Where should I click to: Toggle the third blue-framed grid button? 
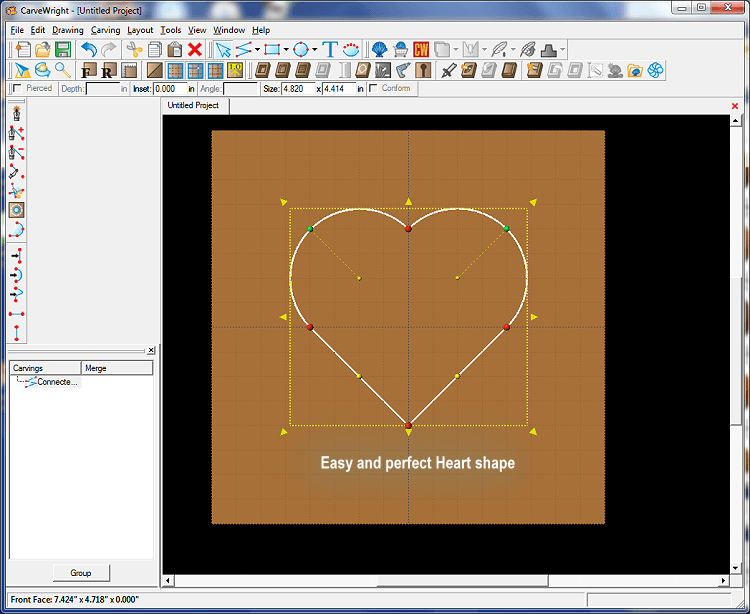(x=215, y=70)
